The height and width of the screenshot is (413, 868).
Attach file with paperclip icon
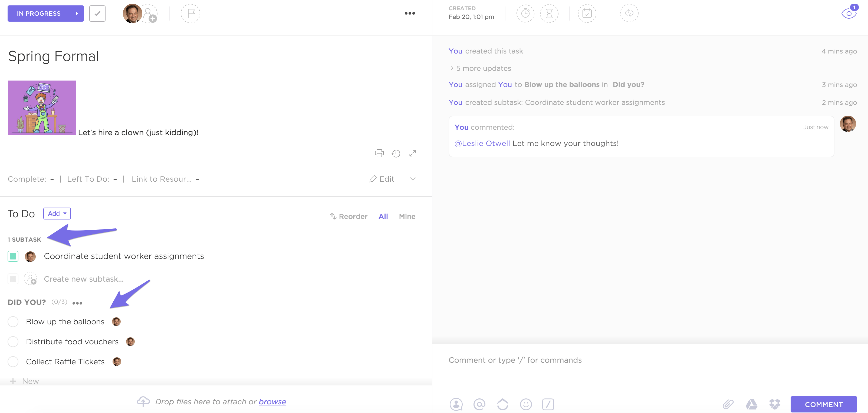728,404
